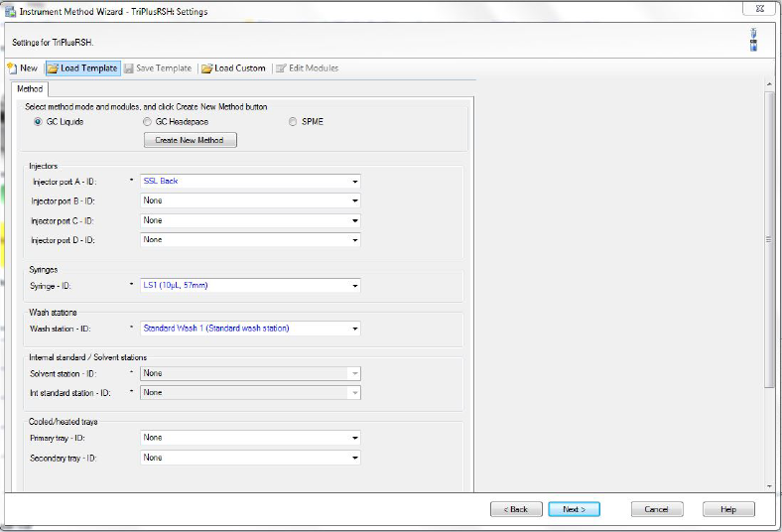Click the Back button

(x=516, y=509)
